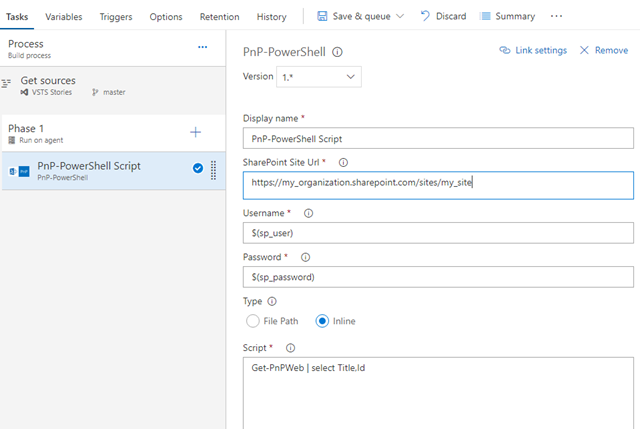Switch to the Variables tab

tap(63, 17)
